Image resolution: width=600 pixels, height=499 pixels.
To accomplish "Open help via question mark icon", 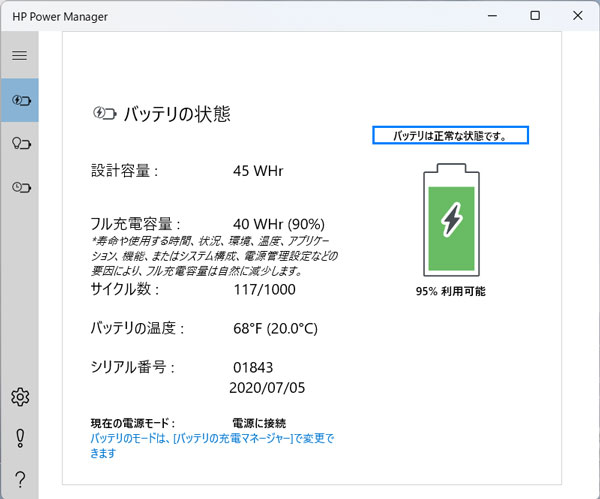I will pyautogui.click(x=19, y=479).
